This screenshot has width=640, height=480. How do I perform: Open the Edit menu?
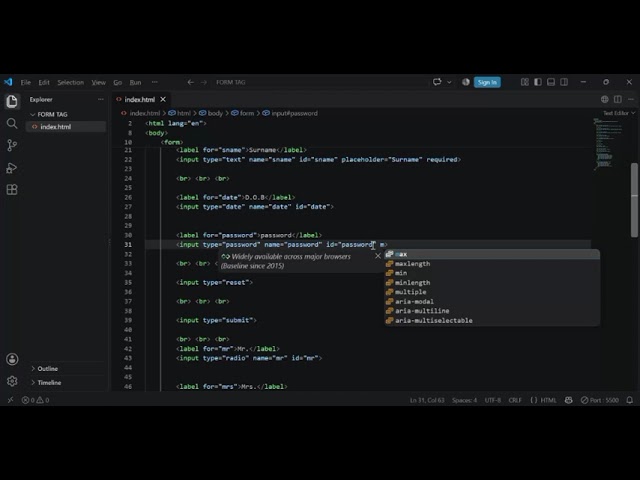[44, 82]
